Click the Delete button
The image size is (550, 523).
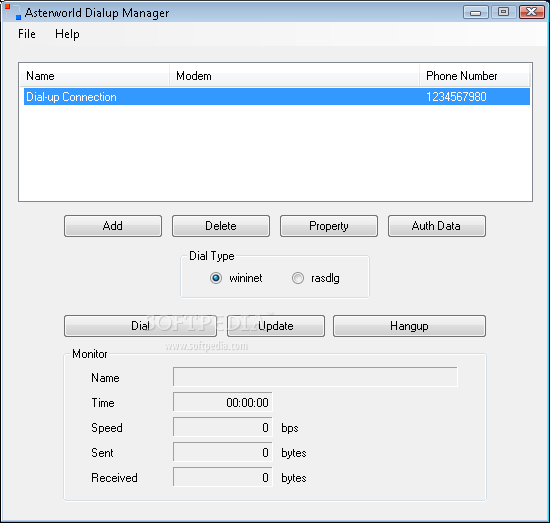coord(221,226)
